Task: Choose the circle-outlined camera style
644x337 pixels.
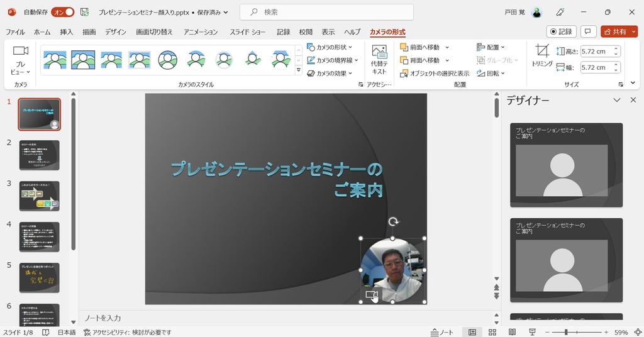Action: 167,60
